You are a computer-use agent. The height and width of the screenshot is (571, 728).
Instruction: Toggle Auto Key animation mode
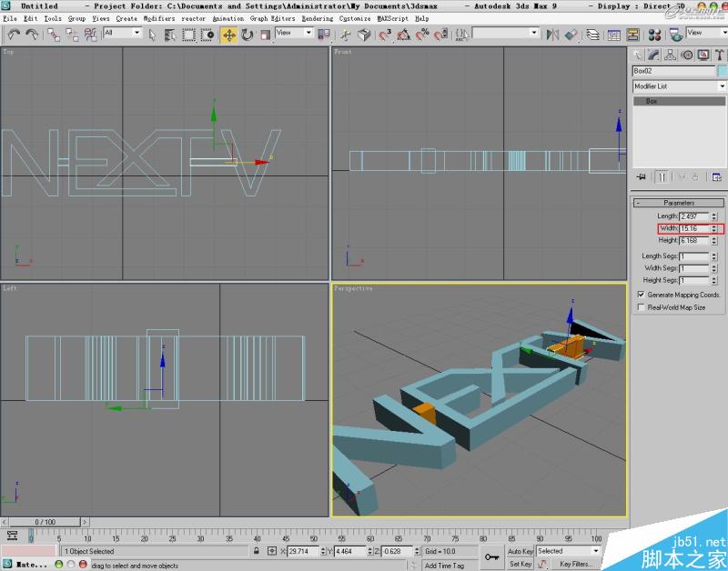click(519, 551)
